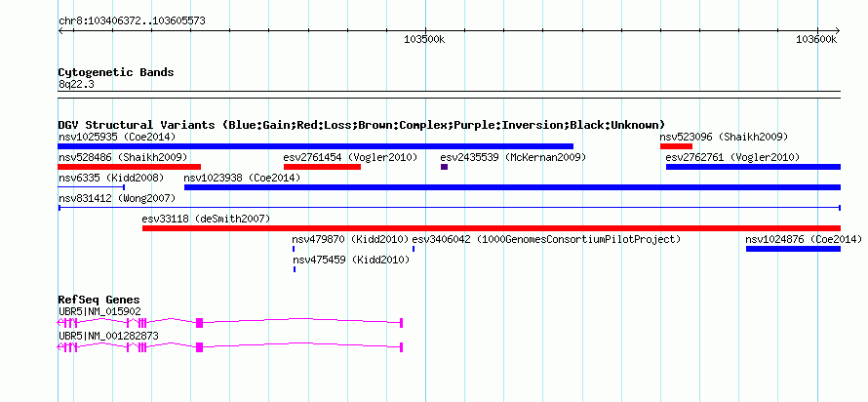868x402 pixels.
Task: Click the UBR5|NM_015902 gene label
Action: (x=99, y=311)
